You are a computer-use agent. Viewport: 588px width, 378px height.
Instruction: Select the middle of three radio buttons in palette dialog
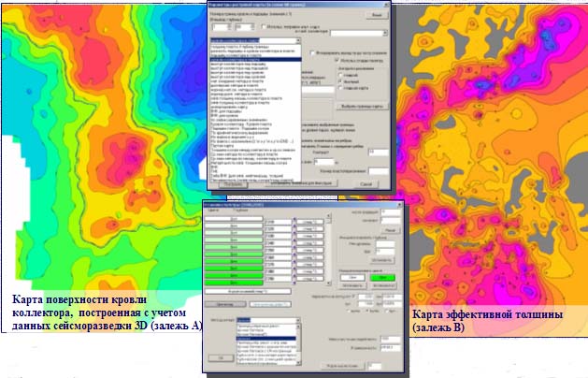click(367, 312)
